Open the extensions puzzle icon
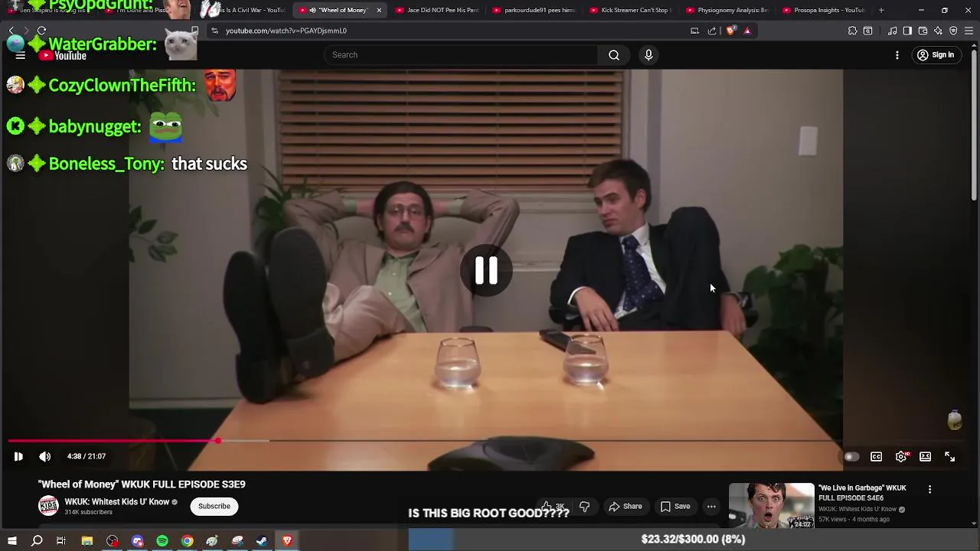This screenshot has height=551, width=980. (x=852, y=31)
